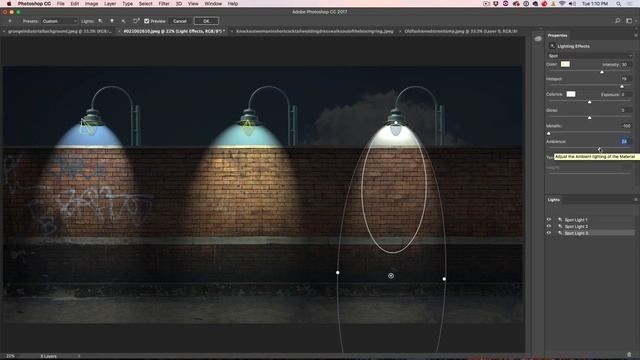Click the OK button
The height and width of the screenshot is (360, 640).
click(x=206, y=21)
